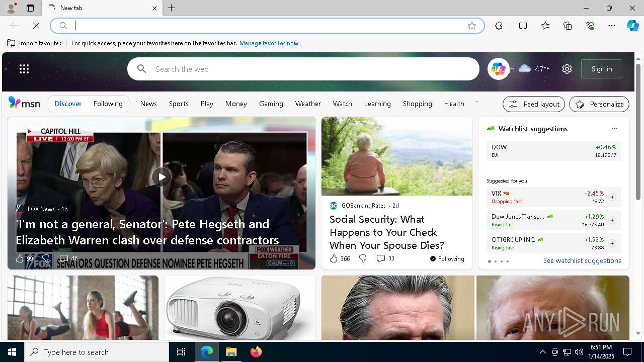
Task: Click the Personalize button
Action: point(599,104)
